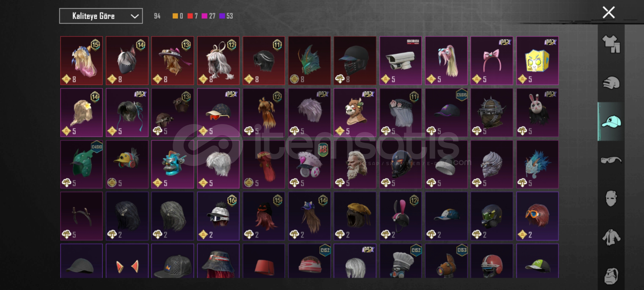
Task: Select the Skibidi security camera headgear
Action: (x=400, y=61)
